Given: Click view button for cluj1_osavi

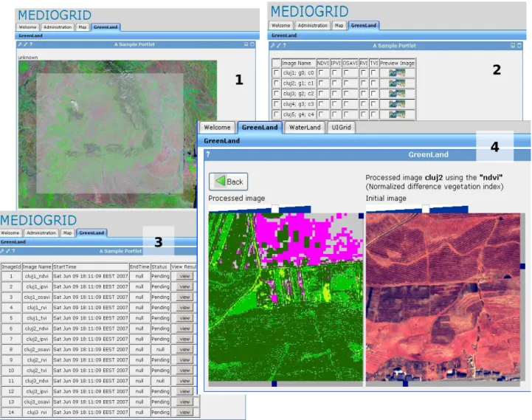Looking at the screenshot, I should click(184, 297).
